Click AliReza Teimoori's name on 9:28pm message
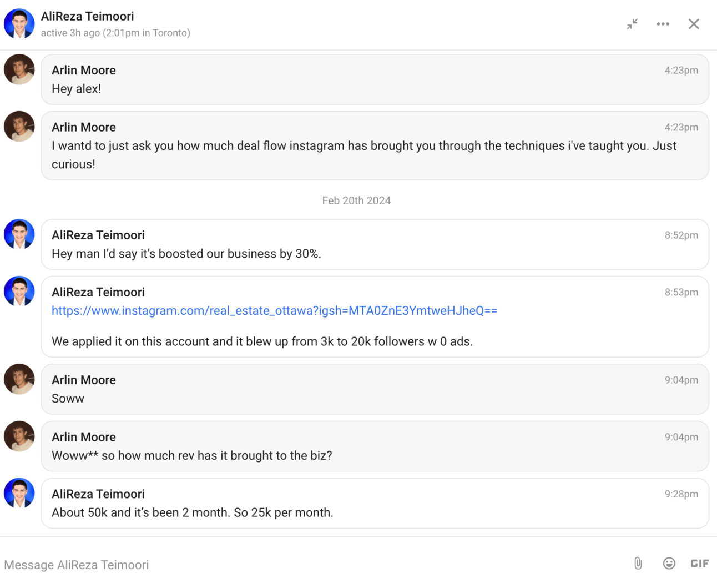The image size is (717, 588). [x=98, y=494]
